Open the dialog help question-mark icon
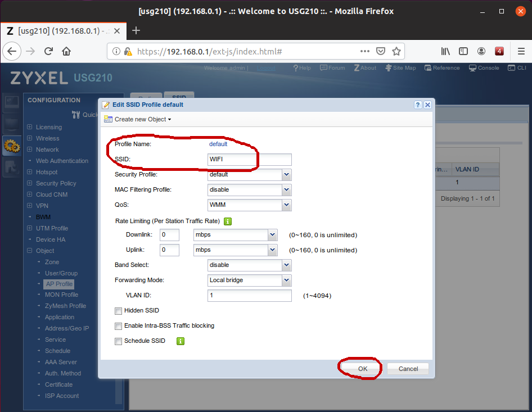The image size is (532, 412). [x=418, y=105]
